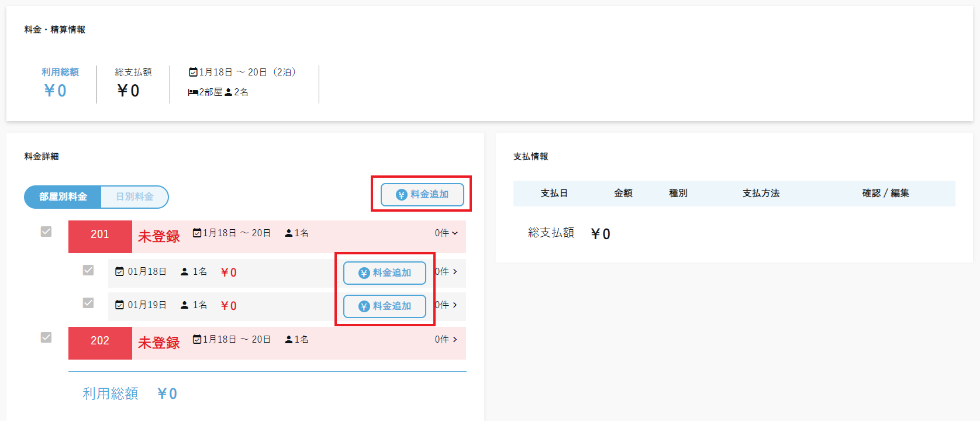This screenshot has height=421, width=980.
Task: Click the 確認 / 編集 column header
Action: pyautogui.click(x=885, y=194)
